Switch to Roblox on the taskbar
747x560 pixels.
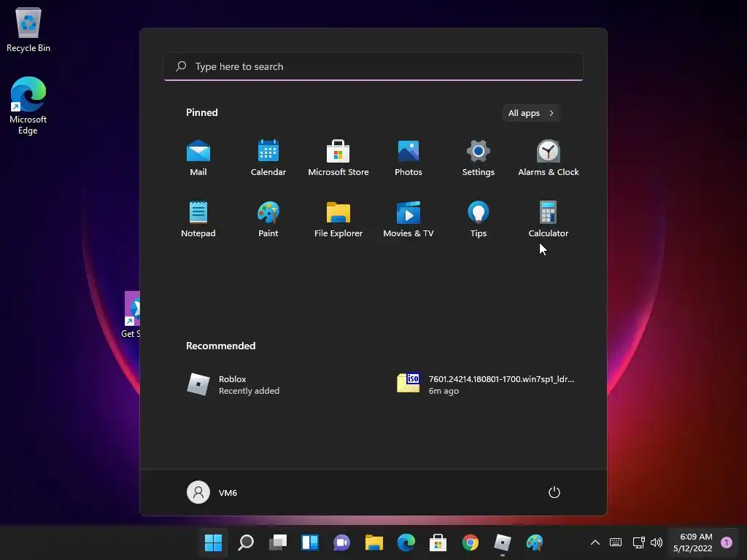coord(502,542)
